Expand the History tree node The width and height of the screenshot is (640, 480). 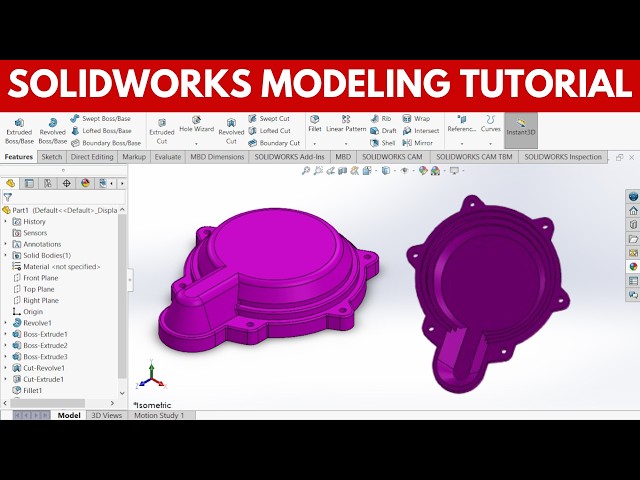(x=5, y=221)
